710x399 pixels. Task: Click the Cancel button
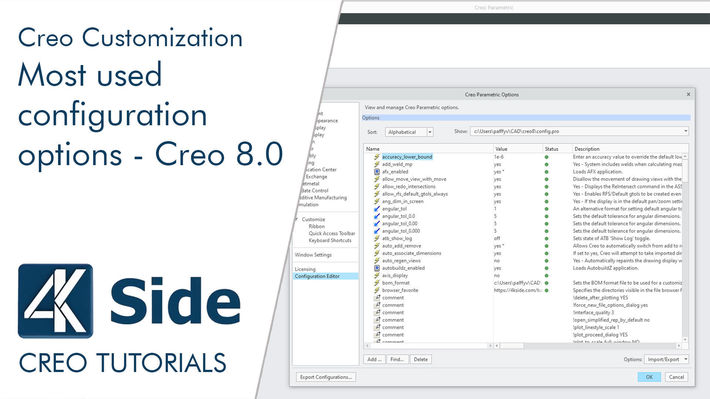(676, 377)
